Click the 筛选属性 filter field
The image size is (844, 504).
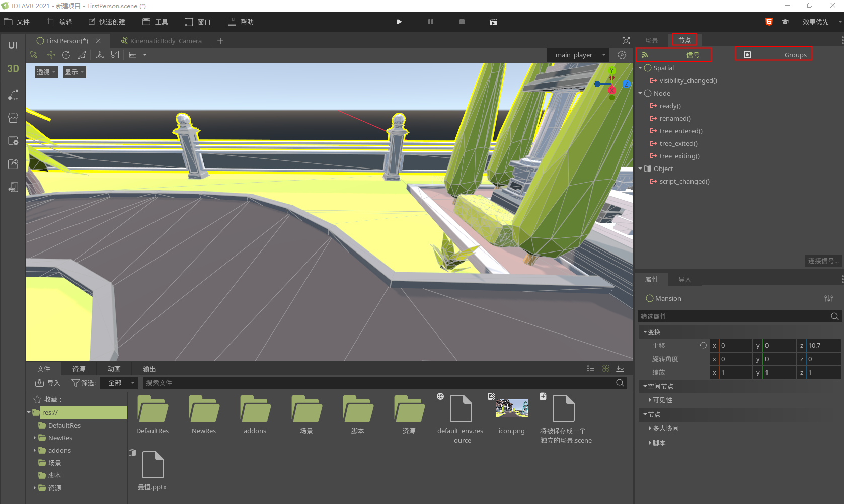pos(734,316)
